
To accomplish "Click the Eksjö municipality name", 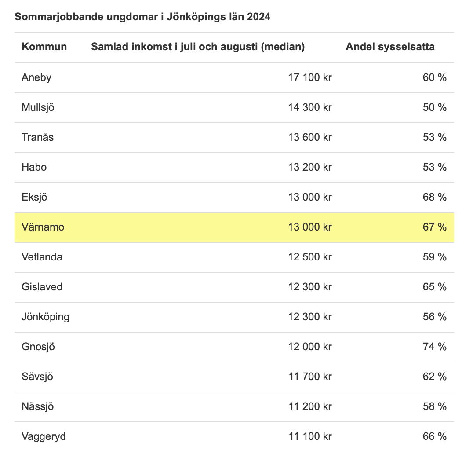I will click(x=34, y=198).
